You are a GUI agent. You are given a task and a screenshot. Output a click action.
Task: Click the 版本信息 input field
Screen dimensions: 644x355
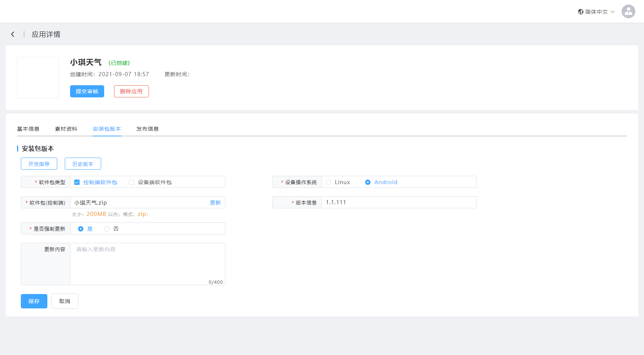pos(399,202)
